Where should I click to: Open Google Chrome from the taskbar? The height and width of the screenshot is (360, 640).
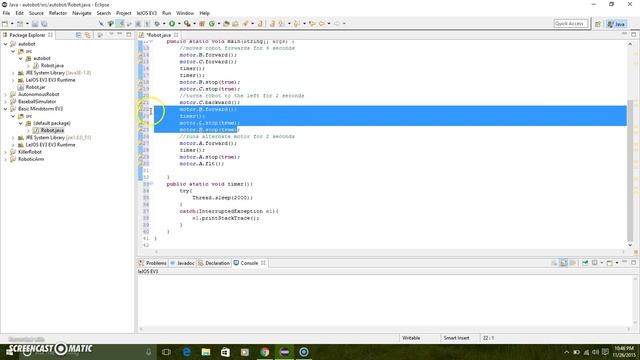[x=264, y=352]
